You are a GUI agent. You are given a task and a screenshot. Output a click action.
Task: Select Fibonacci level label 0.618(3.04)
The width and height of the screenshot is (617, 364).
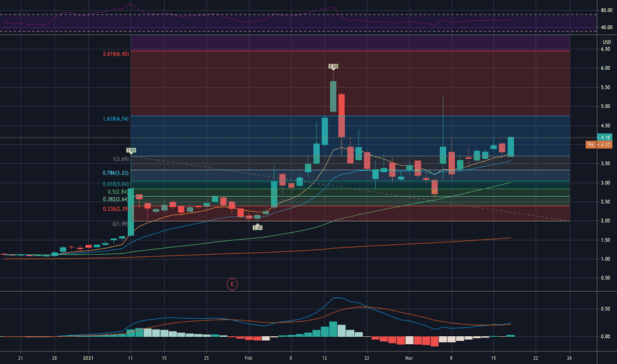pyautogui.click(x=116, y=184)
